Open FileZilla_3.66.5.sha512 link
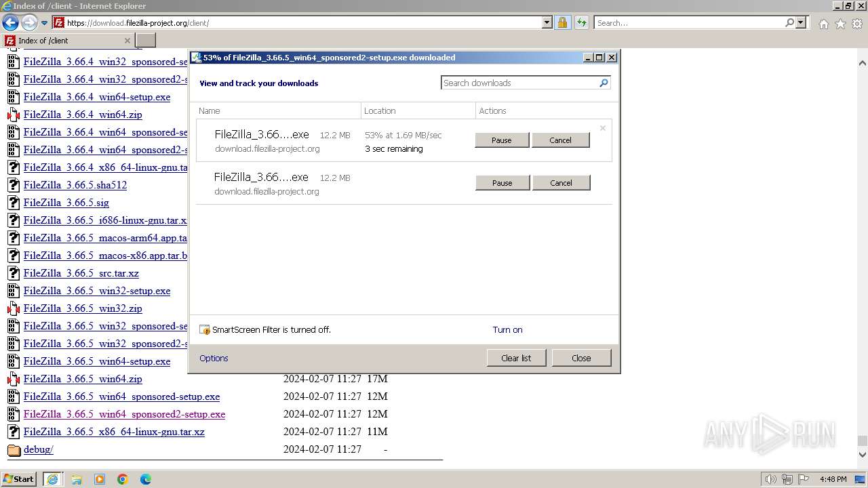This screenshot has height=488, width=868. pyautogui.click(x=75, y=185)
